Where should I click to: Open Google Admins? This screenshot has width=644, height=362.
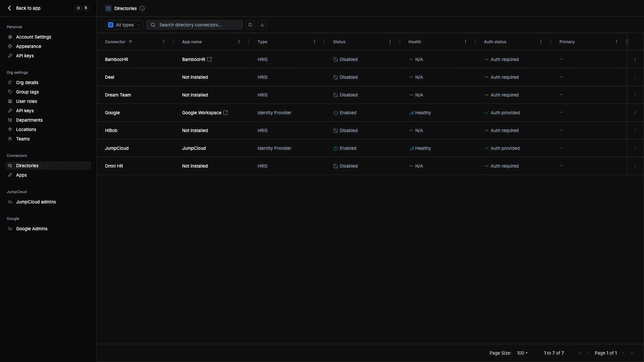[48, 229]
